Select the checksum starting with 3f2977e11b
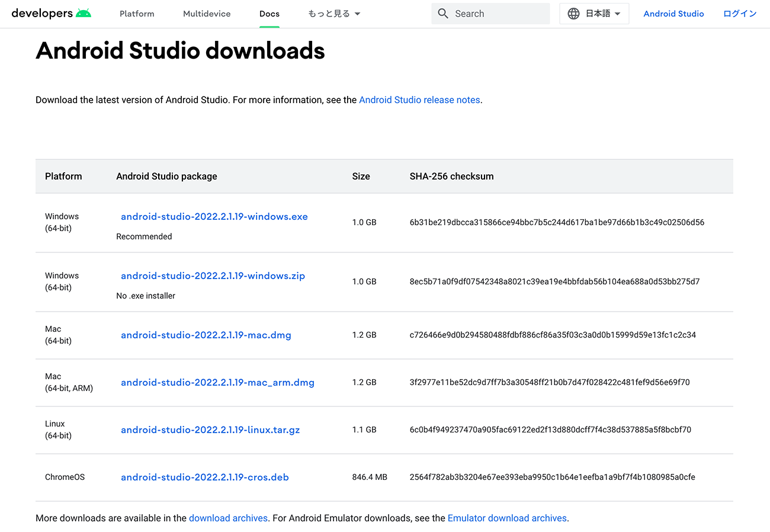This screenshot has height=532, width=770. point(550,383)
